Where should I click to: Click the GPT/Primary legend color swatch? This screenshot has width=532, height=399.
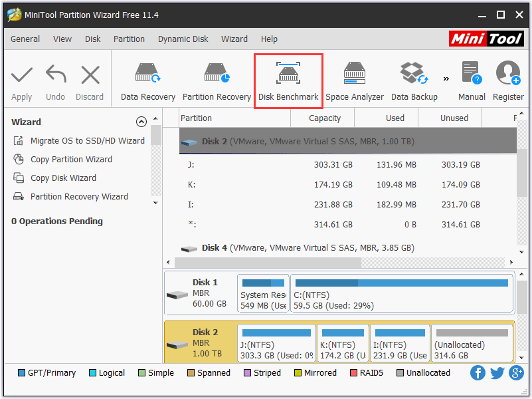21,373
